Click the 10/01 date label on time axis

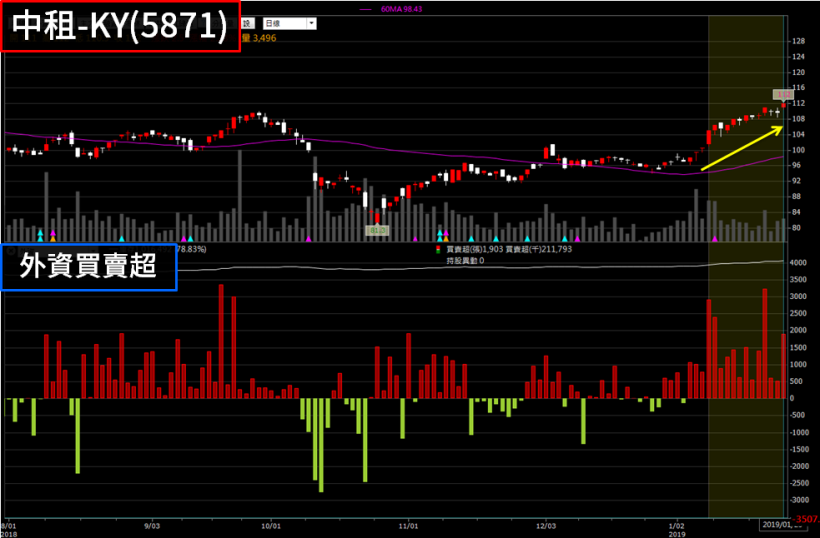pyautogui.click(x=270, y=525)
